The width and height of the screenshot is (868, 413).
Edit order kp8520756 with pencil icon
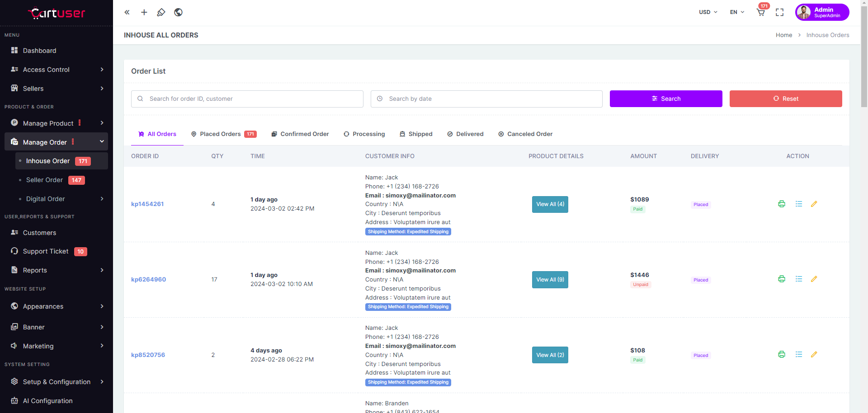point(814,355)
